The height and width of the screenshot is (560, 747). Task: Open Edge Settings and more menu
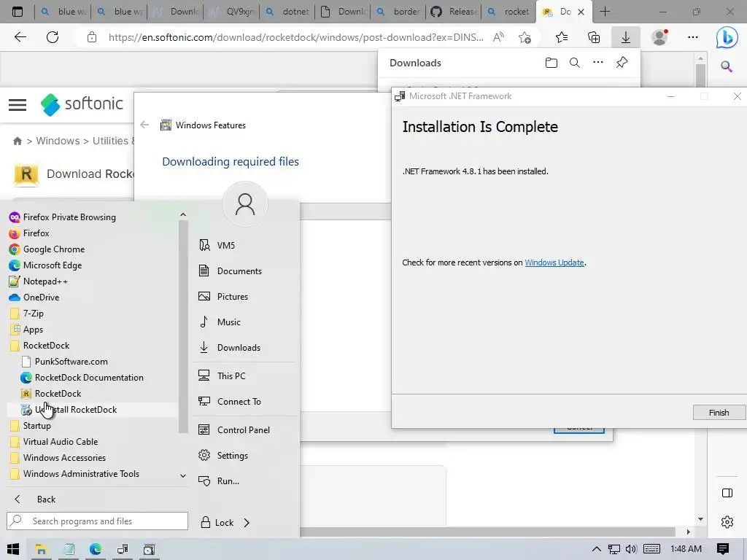693,37
